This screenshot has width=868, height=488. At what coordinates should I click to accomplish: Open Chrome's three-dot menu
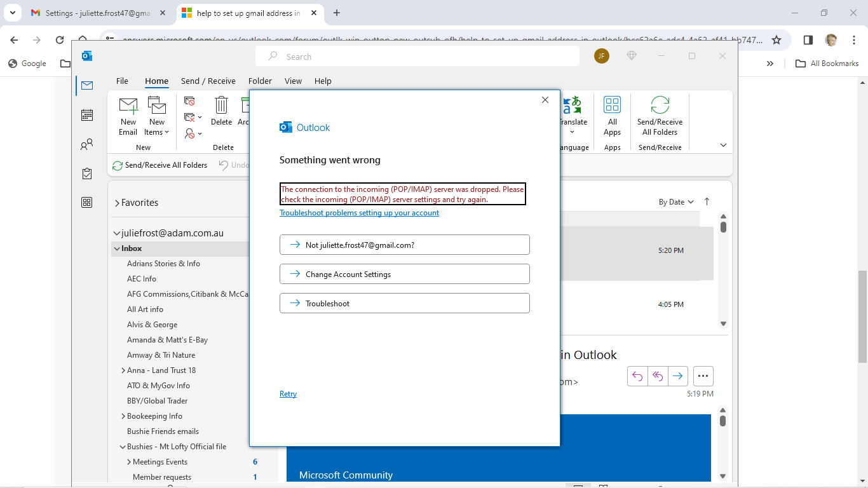point(854,39)
